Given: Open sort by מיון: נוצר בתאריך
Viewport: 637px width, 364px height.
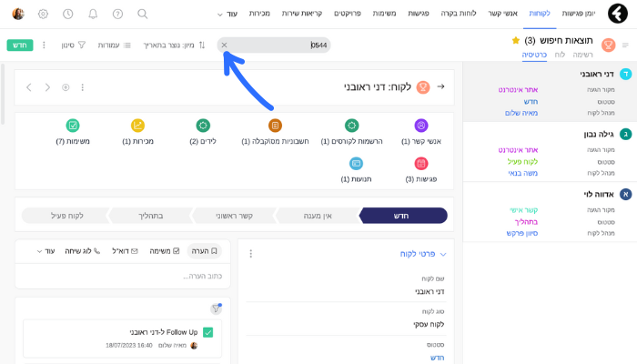Looking at the screenshot, I should pos(174,45).
